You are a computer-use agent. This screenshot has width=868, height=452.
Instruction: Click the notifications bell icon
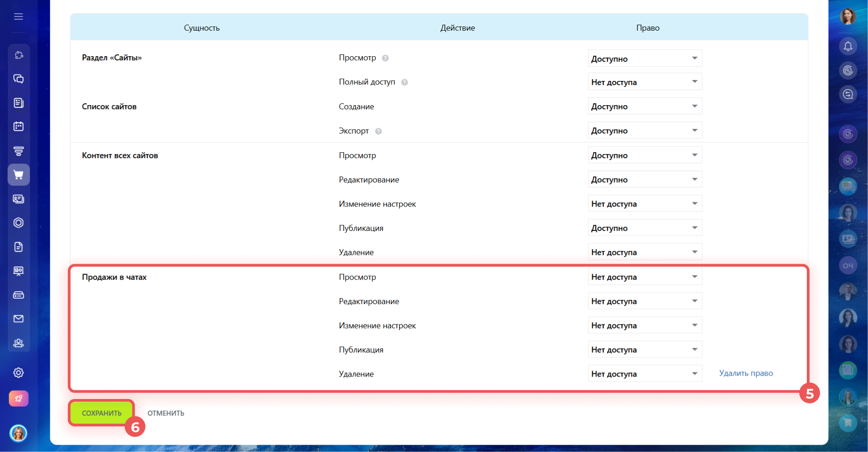[x=848, y=46]
